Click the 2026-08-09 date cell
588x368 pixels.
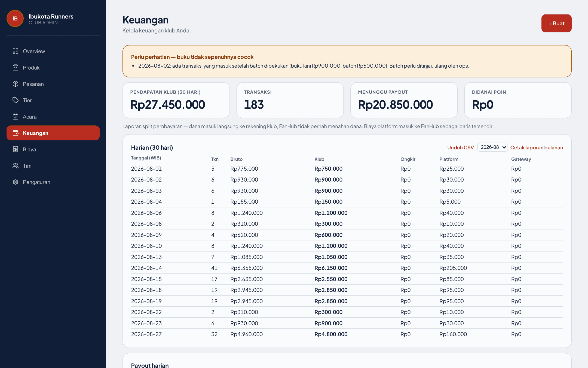click(146, 235)
